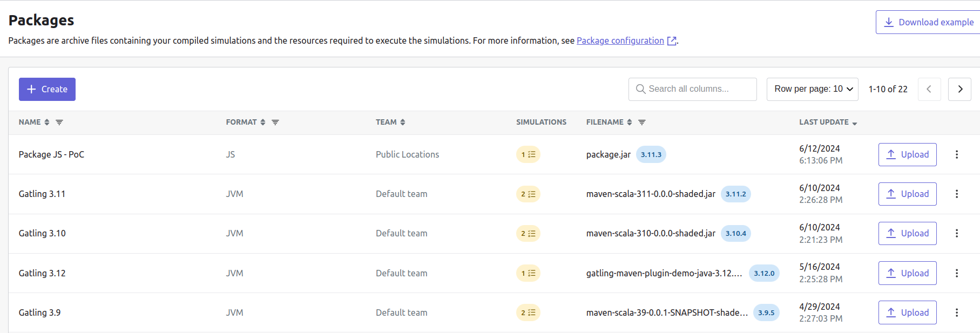The height and width of the screenshot is (333, 980).
Task: Click maven-scala-310-0.0.0-shaded.jar filename
Action: click(651, 233)
